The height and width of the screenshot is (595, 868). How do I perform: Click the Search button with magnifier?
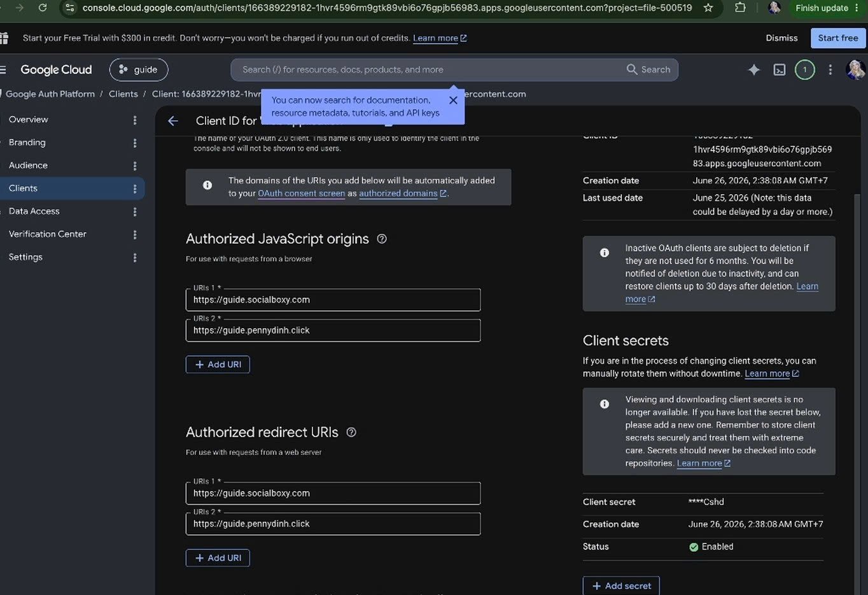(x=648, y=69)
